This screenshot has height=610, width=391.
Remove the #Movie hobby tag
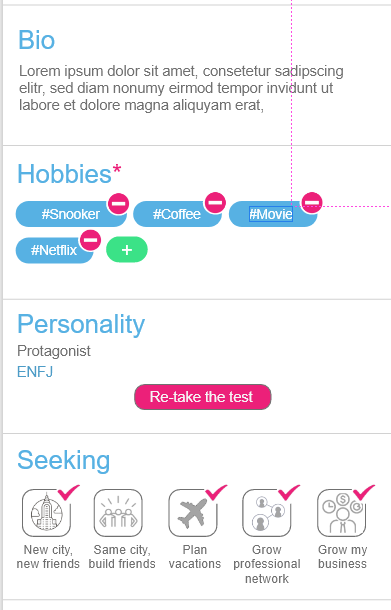tap(312, 203)
